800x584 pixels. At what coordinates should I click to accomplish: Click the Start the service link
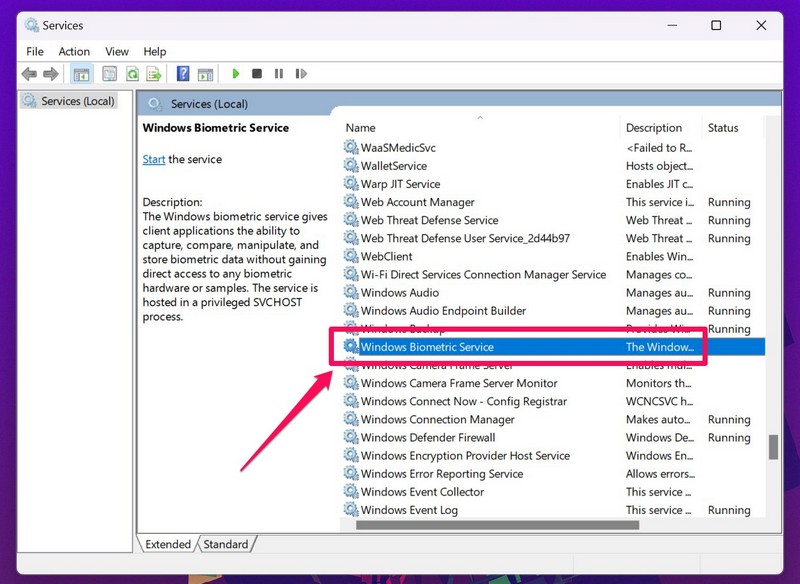click(154, 159)
